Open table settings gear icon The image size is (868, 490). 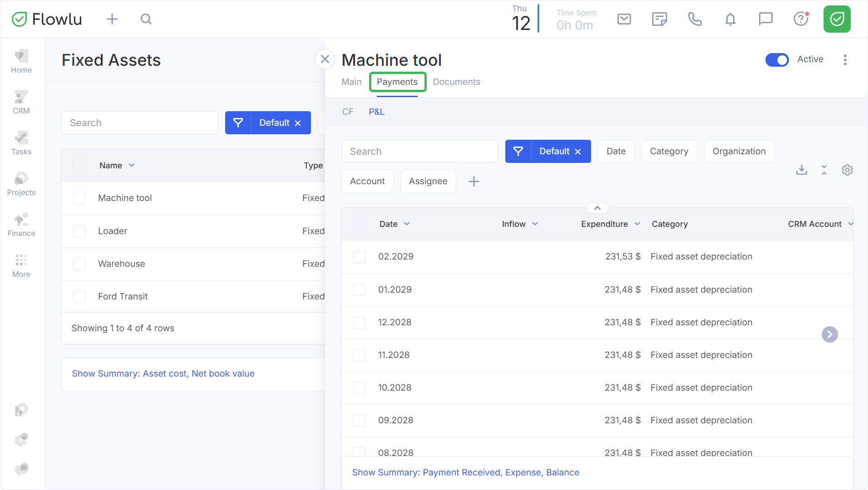click(847, 170)
